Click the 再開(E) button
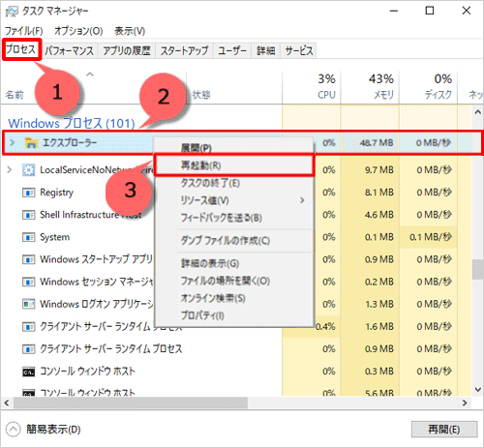The height and width of the screenshot is (448, 484). click(444, 430)
